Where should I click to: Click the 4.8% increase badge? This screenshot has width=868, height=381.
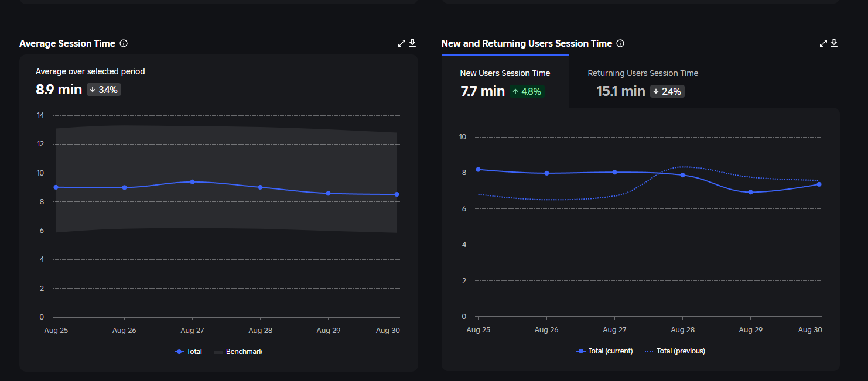527,91
